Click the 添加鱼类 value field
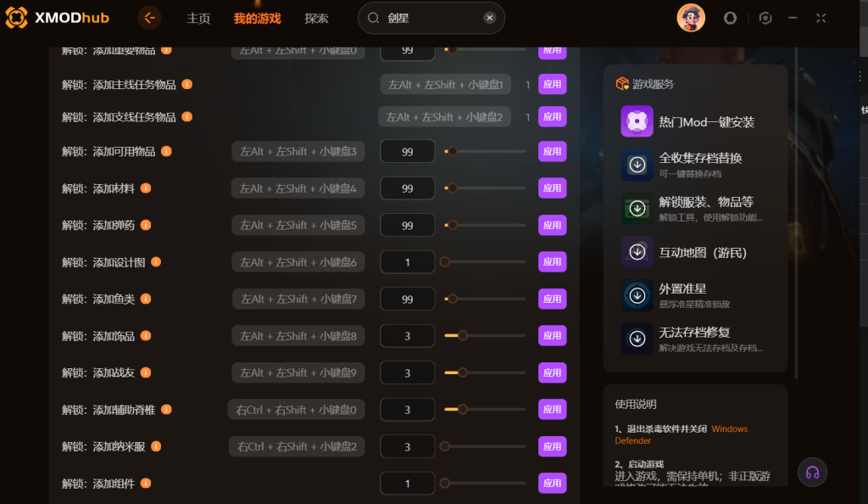 [x=408, y=299]
